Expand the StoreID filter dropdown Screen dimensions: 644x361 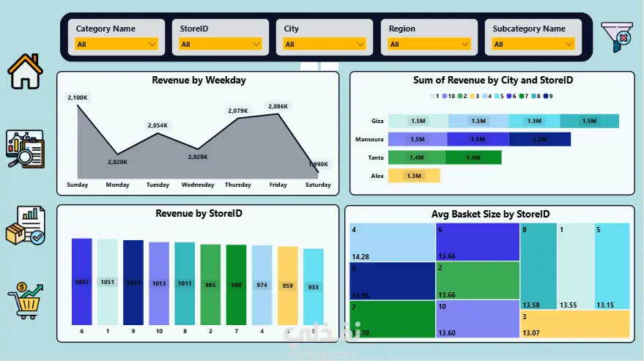tap(221, 44)
